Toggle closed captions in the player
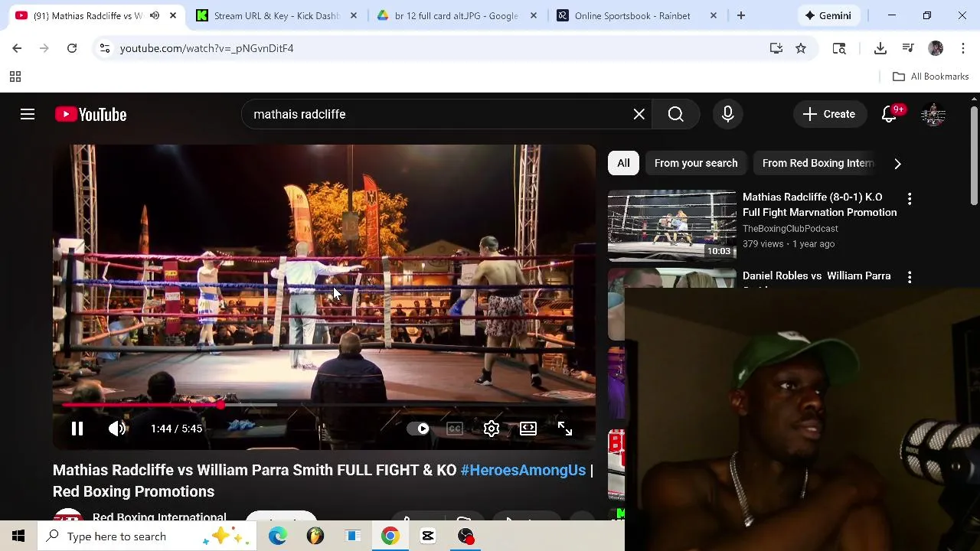 (x=455, y=429)
